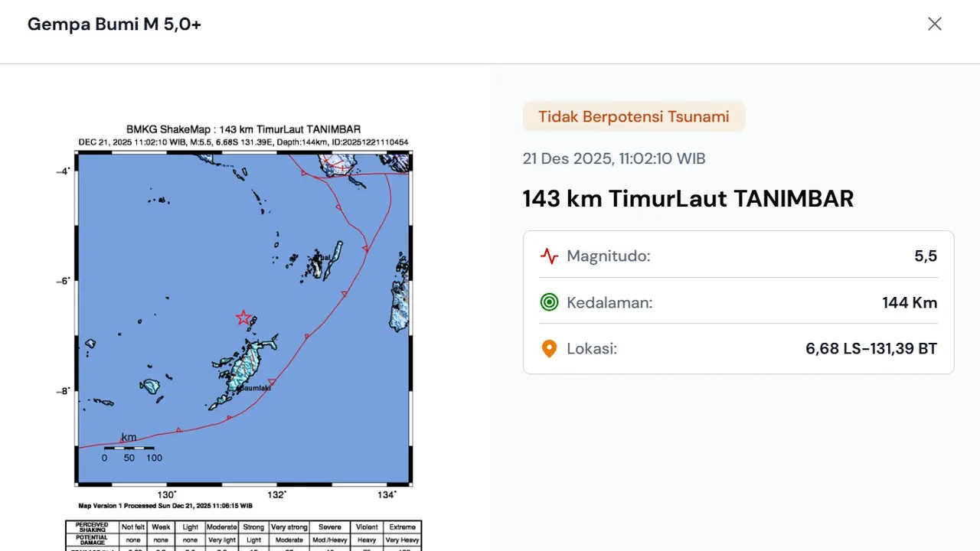This screenshot has width=980, height=551.
Task: Click the km scale bar on the map
Action: tap(129, 448)
